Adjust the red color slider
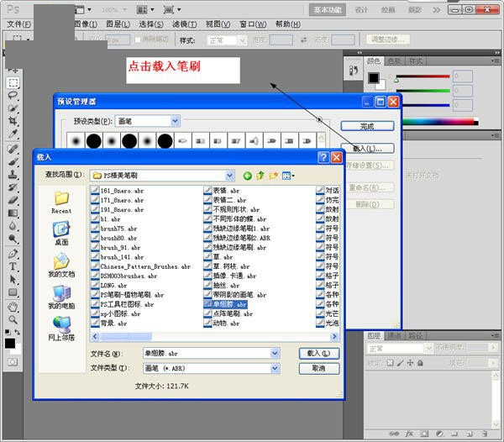This screenshot has width=504, height=442. [423, 76]
